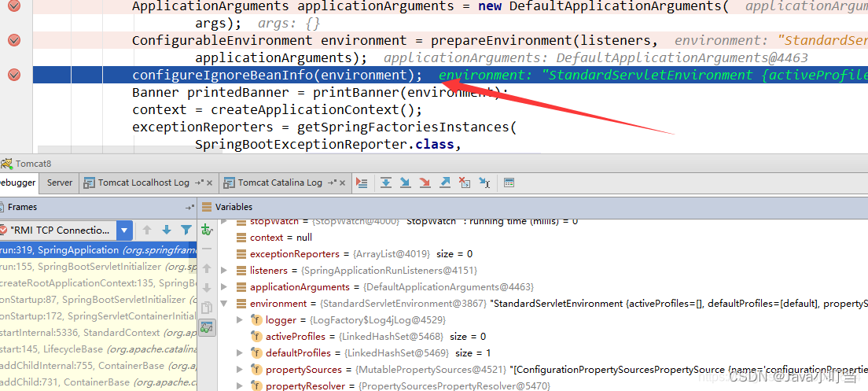This screenshot has height=391, width=868.
Task: Select frame onStartup:172, SpringServletContainerInitializer
Action: click(x=98, y=316)
